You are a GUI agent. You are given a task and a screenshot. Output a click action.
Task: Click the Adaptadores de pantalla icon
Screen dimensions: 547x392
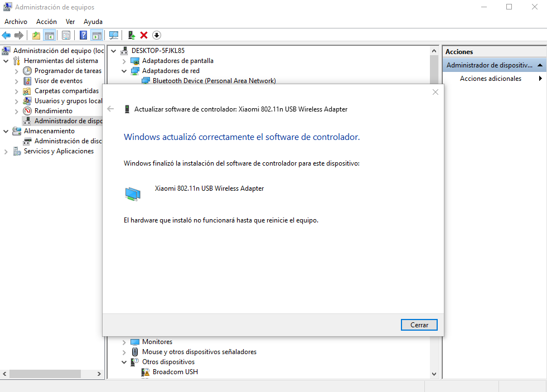[x=134, y=61]
